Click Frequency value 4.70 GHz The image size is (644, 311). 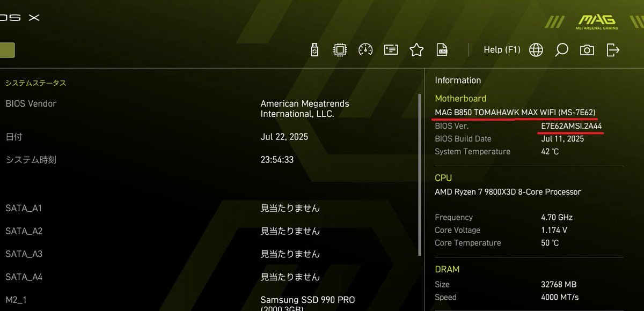click(557, 218)
